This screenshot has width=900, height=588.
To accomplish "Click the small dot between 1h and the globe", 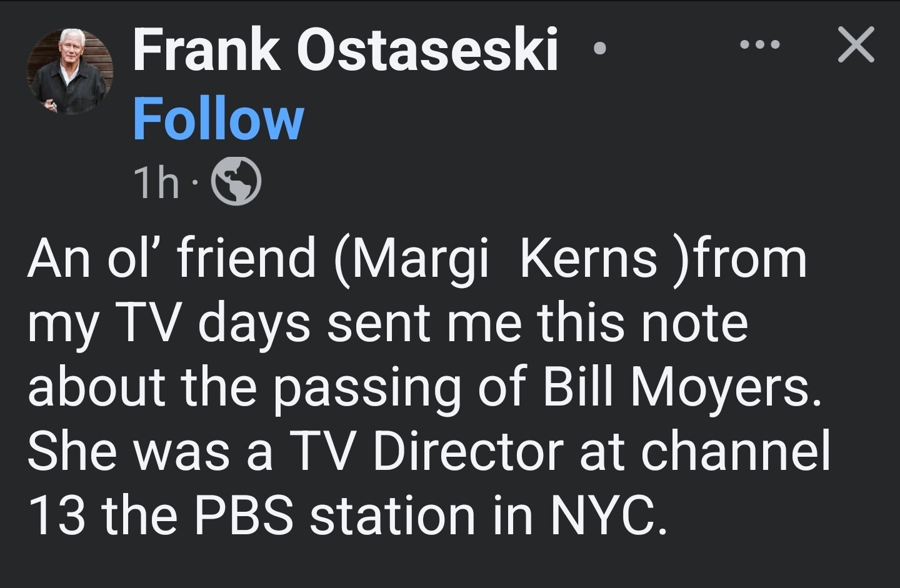I will tap(195, 183).
